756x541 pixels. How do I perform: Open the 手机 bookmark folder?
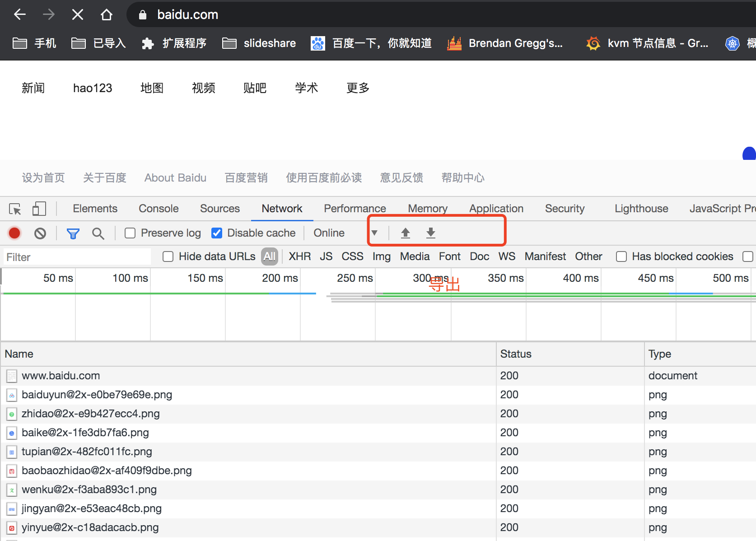point(34,43)
